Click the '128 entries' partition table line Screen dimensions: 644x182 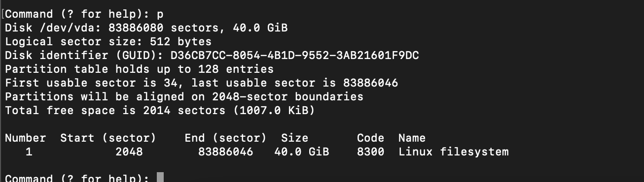pyautogui.click(x=139, y=69)
